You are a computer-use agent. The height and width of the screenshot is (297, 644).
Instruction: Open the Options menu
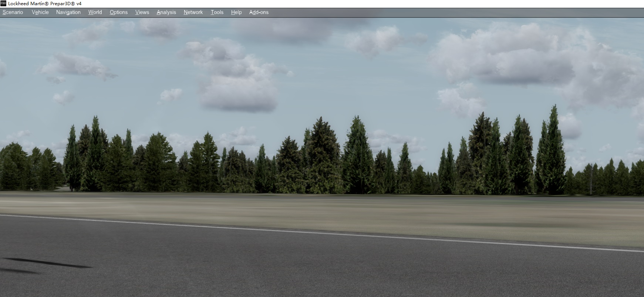click(x=119, y=12)
